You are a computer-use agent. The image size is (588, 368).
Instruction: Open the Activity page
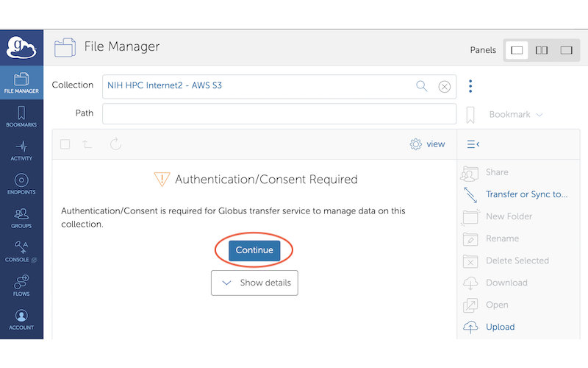(21, 150)
